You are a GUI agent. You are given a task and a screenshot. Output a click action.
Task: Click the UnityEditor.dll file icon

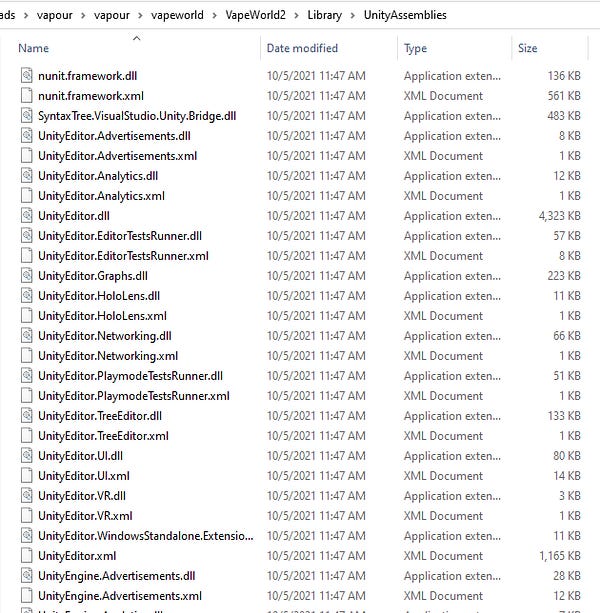pyautogui.click(x=27, y=215)
